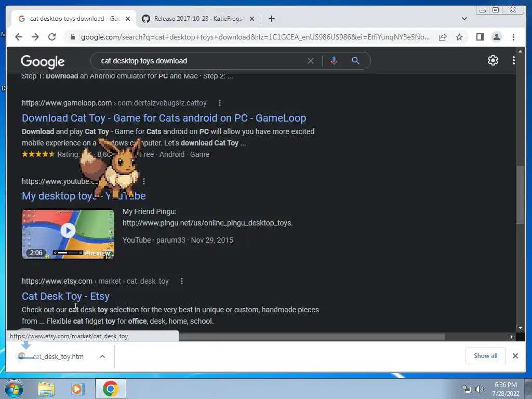The width and height of the screenshot is (532, 399).
Task: Switch to the Release 2017-10-23 GitHub tab
Action: [x=198, y=19]
